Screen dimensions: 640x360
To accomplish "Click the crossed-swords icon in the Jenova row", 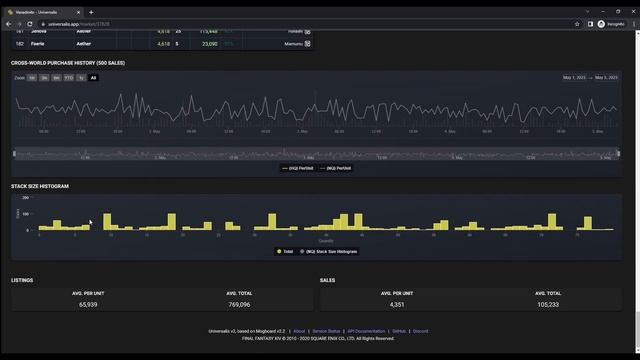I will point(308,31).
